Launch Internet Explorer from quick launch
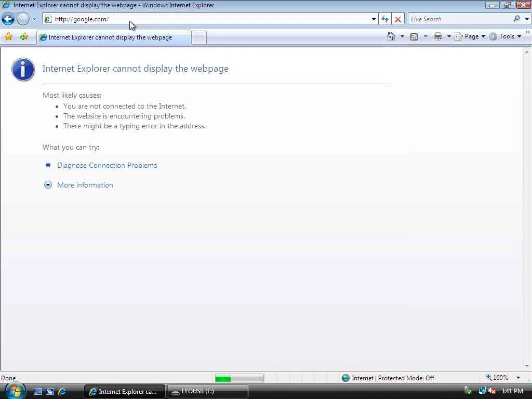 [62, 392]
